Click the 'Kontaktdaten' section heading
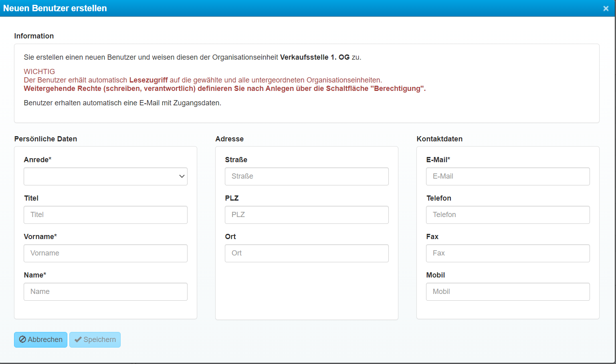Screen dimensions: 616x364 point(440,139)
